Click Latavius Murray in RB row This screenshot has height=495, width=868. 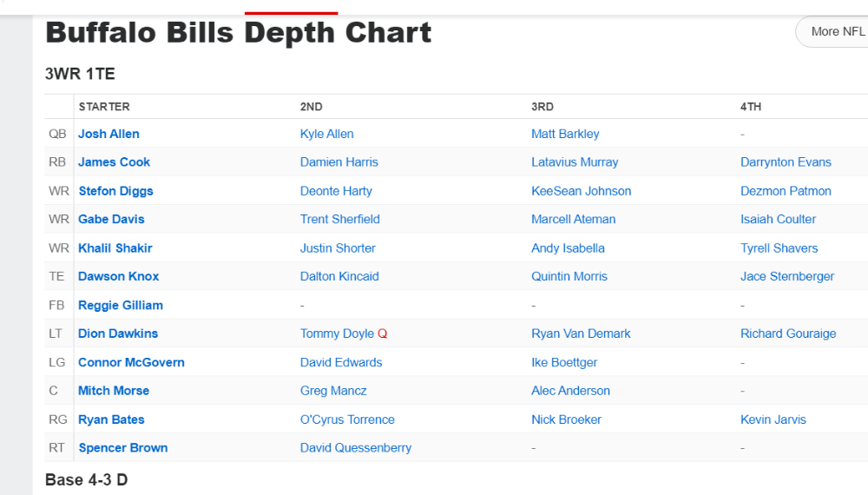point(575,162)
